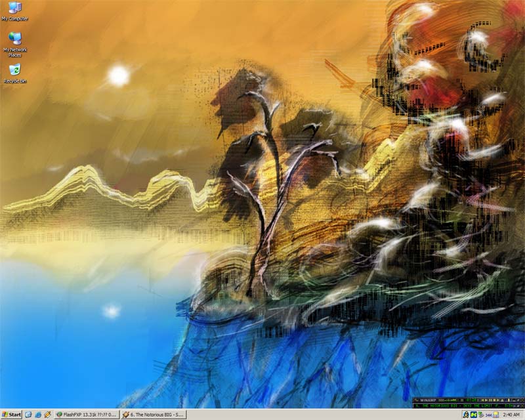Adjust the Winamp windowshade position slider
Screen dimensions: 525x420
coord(509,400)
